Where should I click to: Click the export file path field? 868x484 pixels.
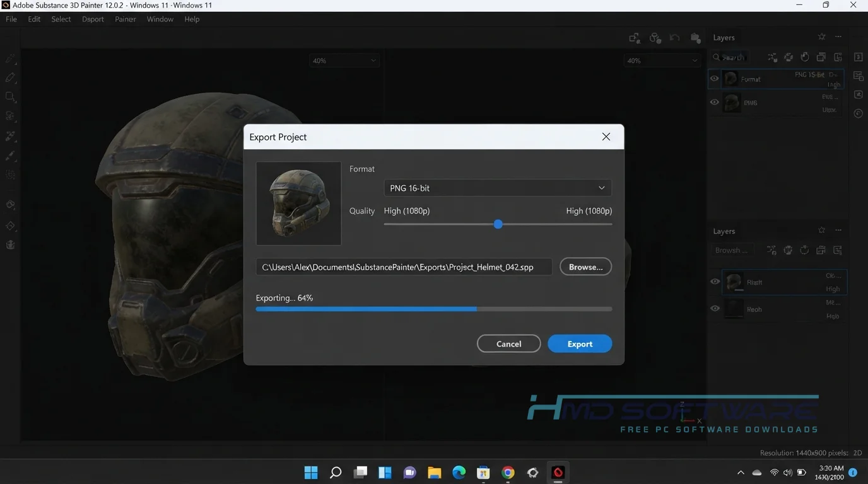pos(404,267)
